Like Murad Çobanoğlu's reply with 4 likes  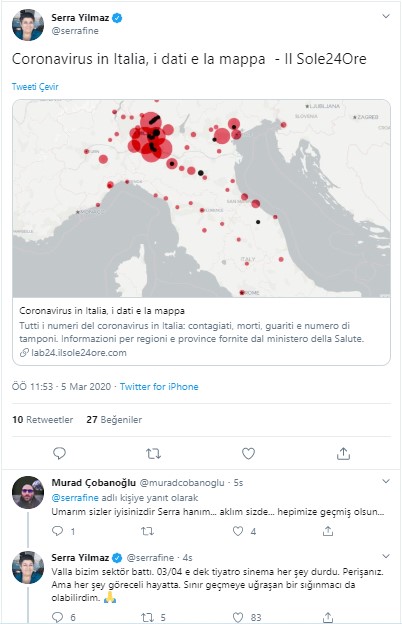(238, 531)
